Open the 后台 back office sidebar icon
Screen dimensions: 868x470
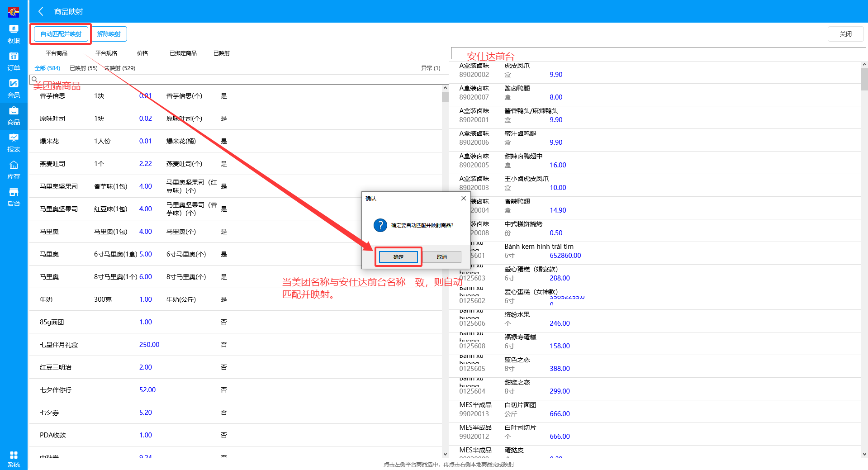[14, 197]
